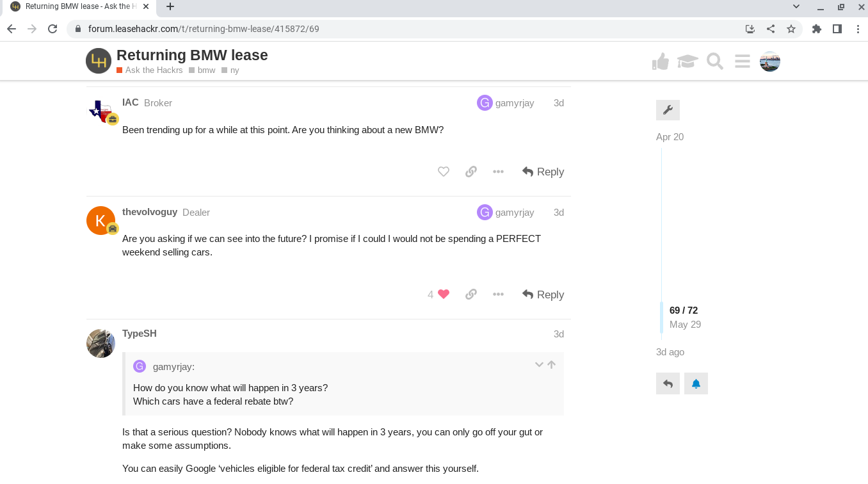
Task: Click the 3d timestamp on TypeSH's post
Action: coord(559,334)
